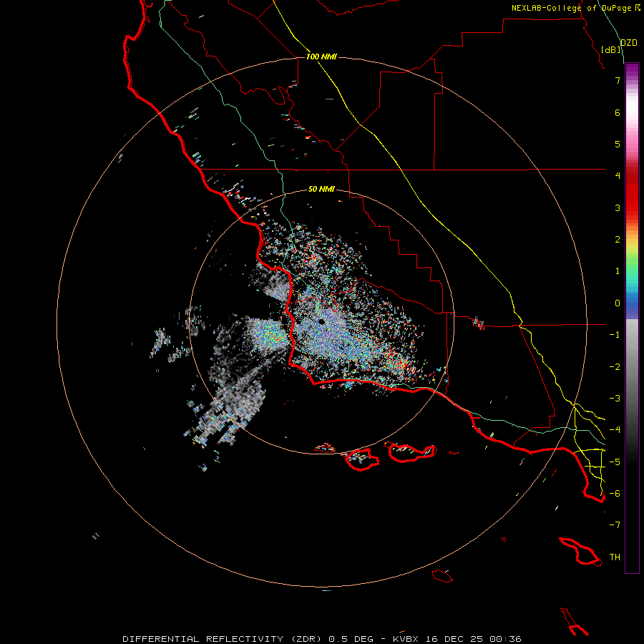
Task: Click the -4 value on color scale
Action: 615,430
